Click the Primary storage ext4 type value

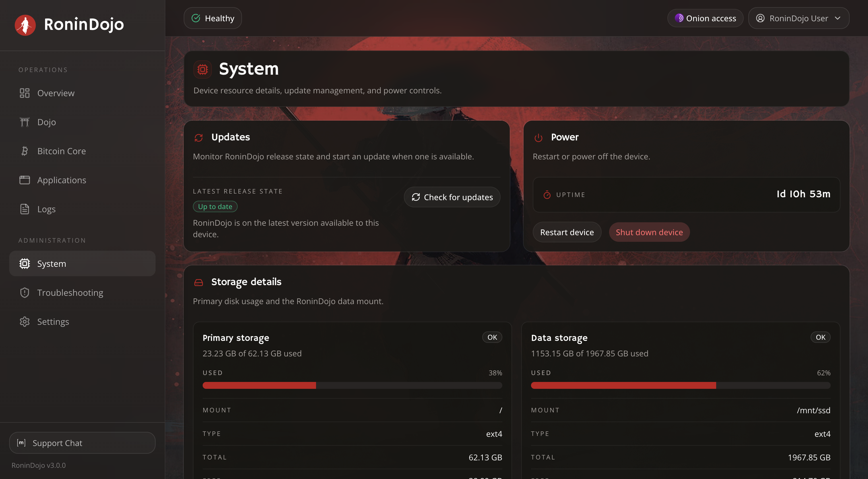[494, 434]
